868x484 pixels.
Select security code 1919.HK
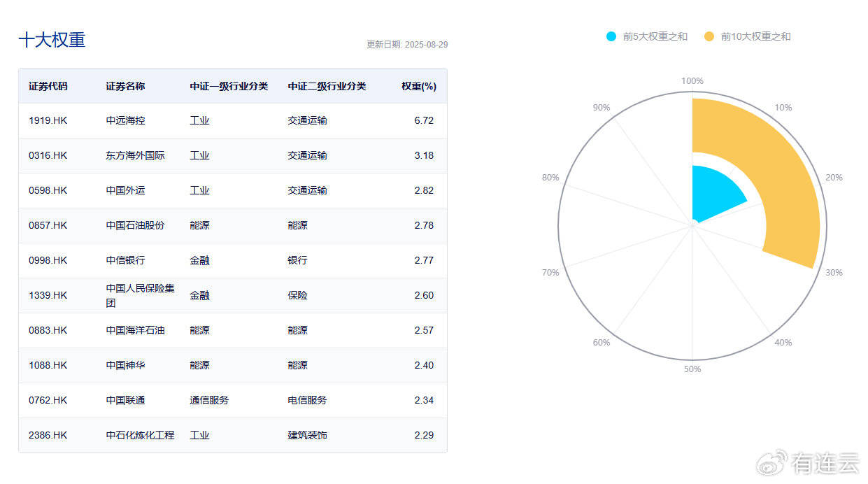(x=48, y=120)
